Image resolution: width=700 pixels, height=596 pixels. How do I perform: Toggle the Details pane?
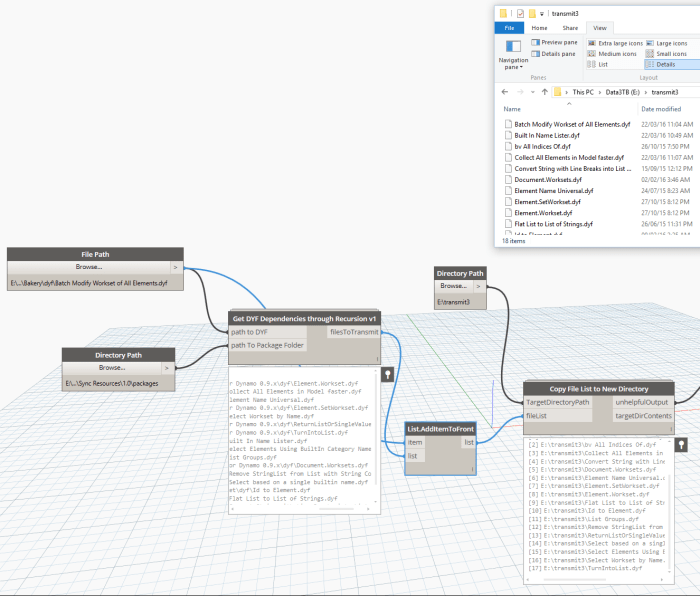pyautogui.click(x=554, y=54)
